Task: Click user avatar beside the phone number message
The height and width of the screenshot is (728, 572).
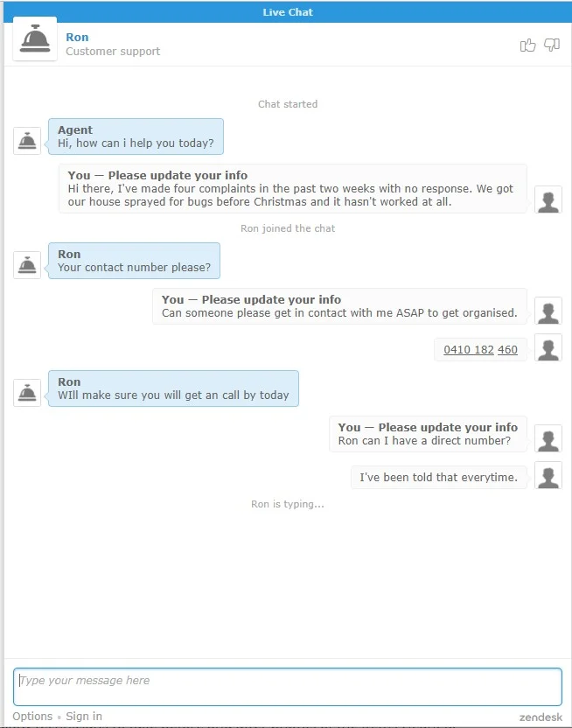Action: [x=548, y=347]
